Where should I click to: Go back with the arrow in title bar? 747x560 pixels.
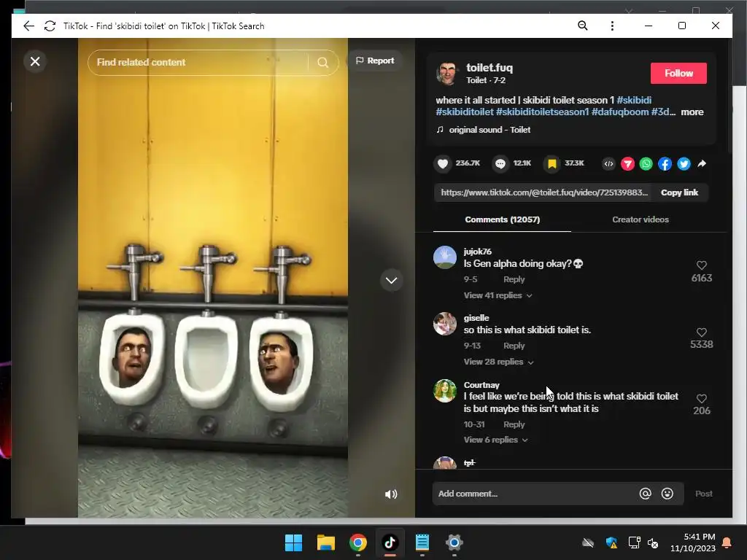tap(28, 26)
